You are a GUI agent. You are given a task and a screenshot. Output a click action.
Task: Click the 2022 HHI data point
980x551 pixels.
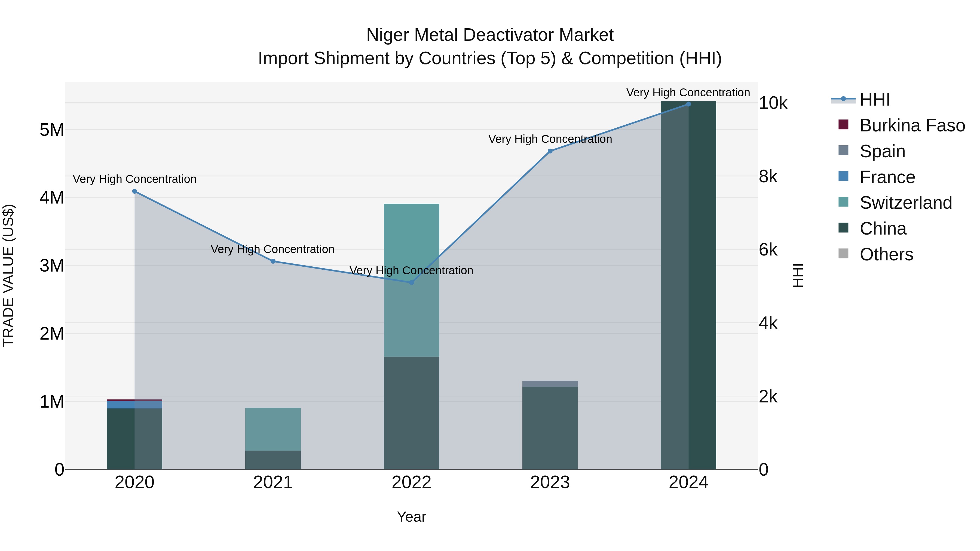[411, 282]
